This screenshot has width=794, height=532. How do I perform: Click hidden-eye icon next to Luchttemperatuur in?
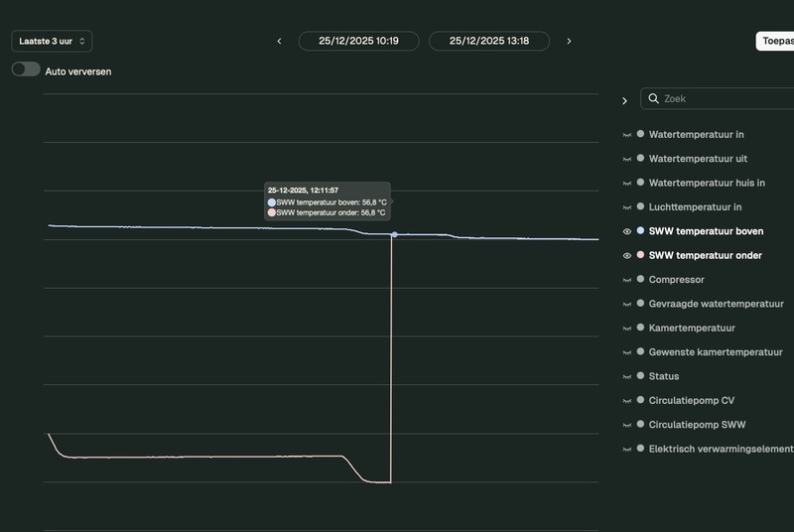point(626,207)
